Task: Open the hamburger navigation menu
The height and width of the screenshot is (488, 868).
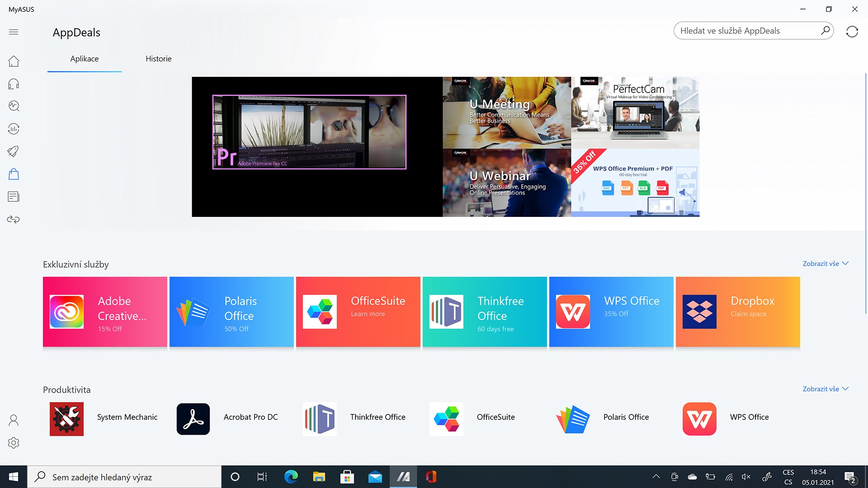Action: [x=14, y=32]
